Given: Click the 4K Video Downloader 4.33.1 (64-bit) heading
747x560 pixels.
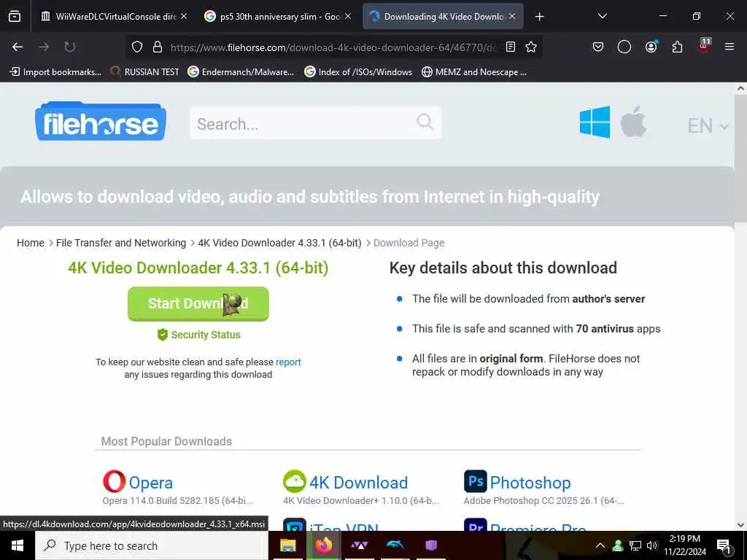Looking at the screenshot, I should click(x=198, y=268).
